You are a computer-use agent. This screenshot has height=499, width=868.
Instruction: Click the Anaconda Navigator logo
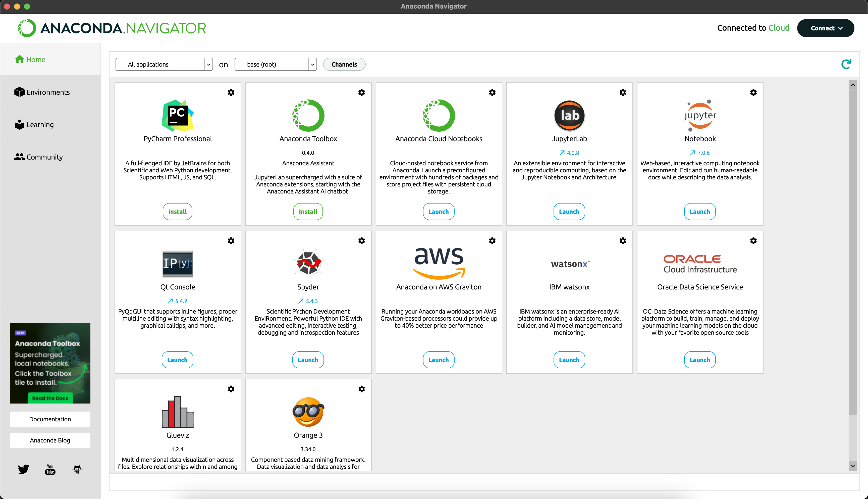(x=112, y=28)
